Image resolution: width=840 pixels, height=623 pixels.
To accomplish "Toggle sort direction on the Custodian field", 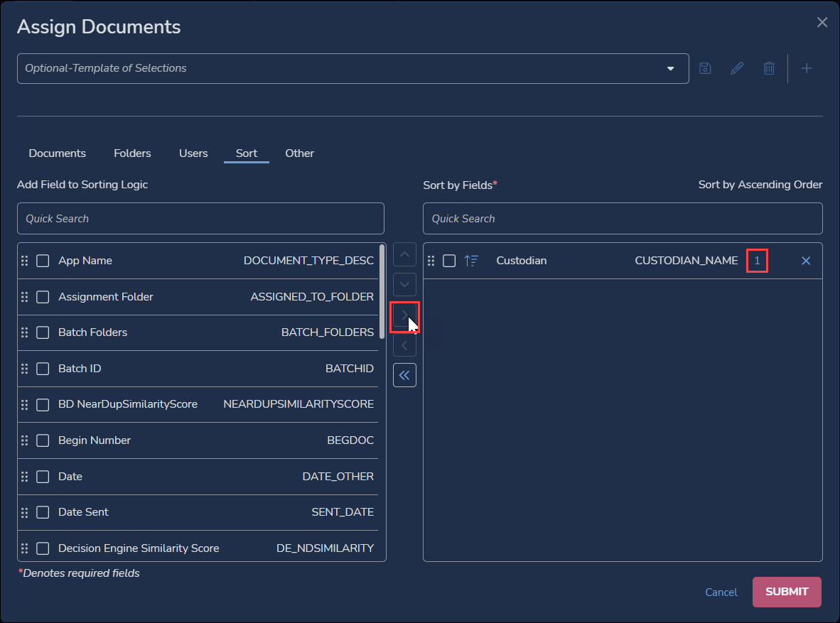I will coord(471,261).
